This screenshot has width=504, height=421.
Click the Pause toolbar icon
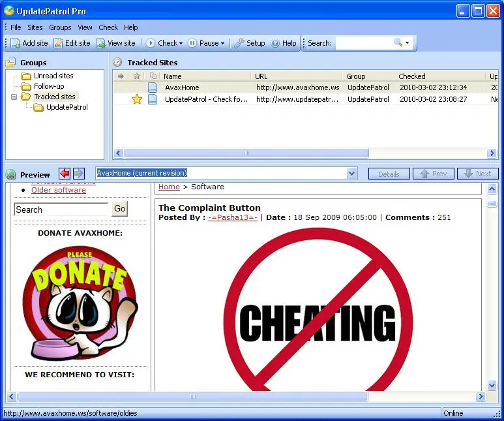point(192,43)
